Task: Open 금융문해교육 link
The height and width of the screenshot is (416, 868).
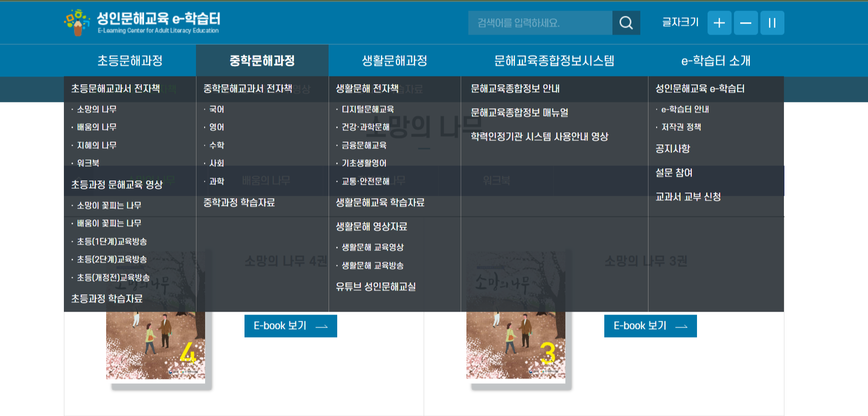Action: [364, 145]
